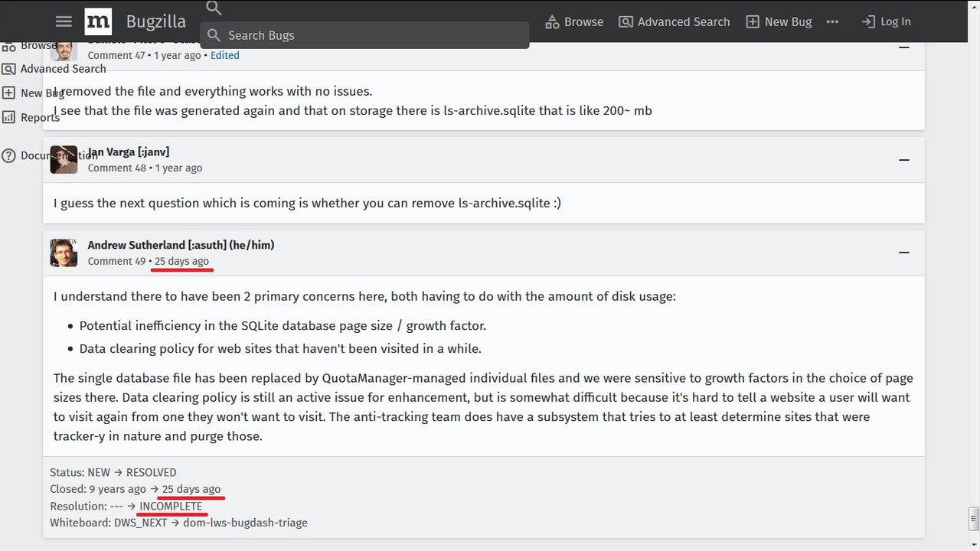
Task: Focus the Search Bugs input field
Action: [364, 35]
